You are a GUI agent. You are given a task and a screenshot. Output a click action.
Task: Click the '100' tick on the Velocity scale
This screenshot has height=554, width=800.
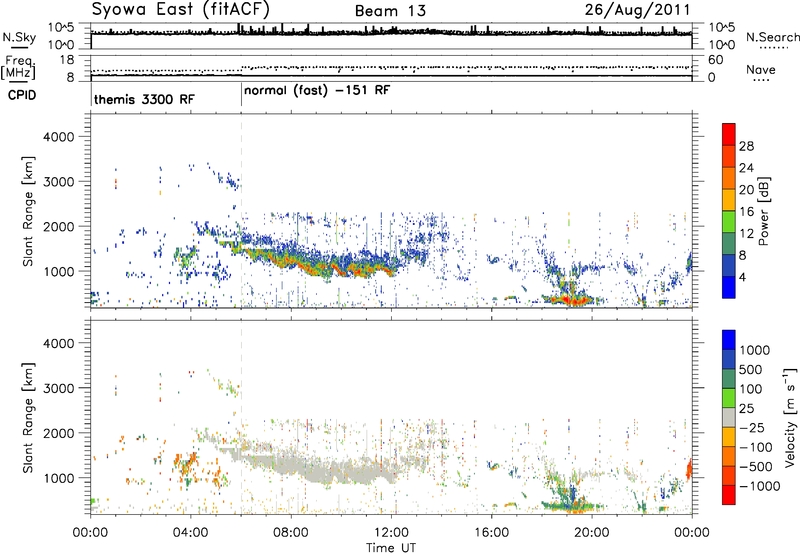pyautogui.click(x=750, y=389)
